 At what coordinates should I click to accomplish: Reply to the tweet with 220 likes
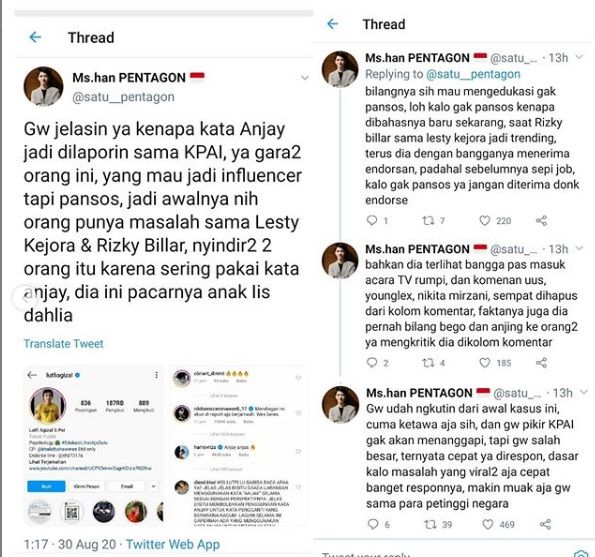372,220
